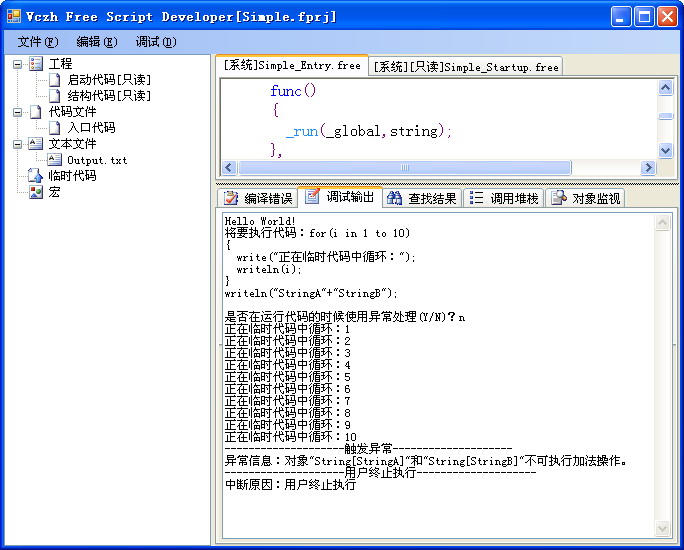Collapse the 工程 tree node

(17, 65)
